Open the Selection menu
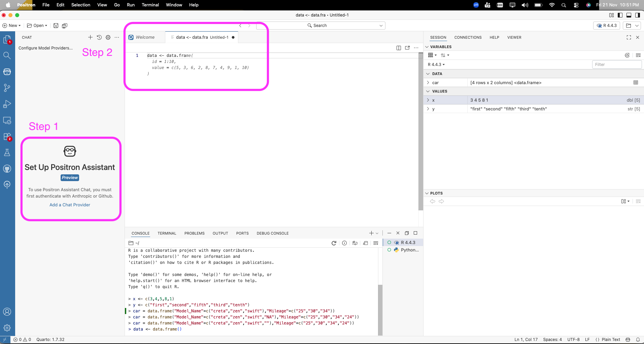 [x=80, y=5]
